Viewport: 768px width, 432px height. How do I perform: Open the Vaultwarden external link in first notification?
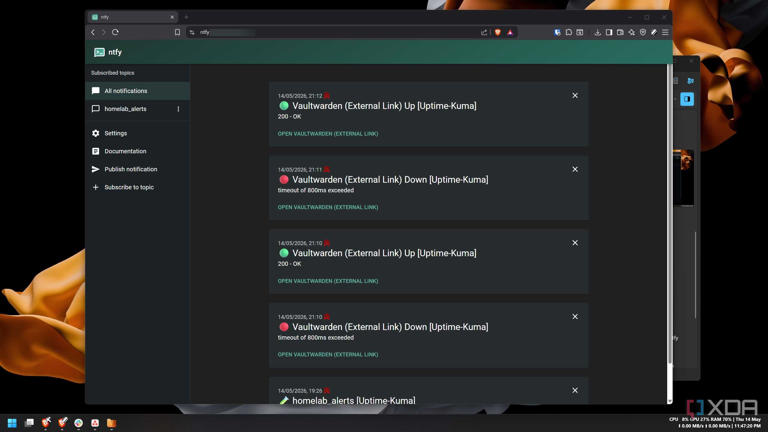(328, 134)
